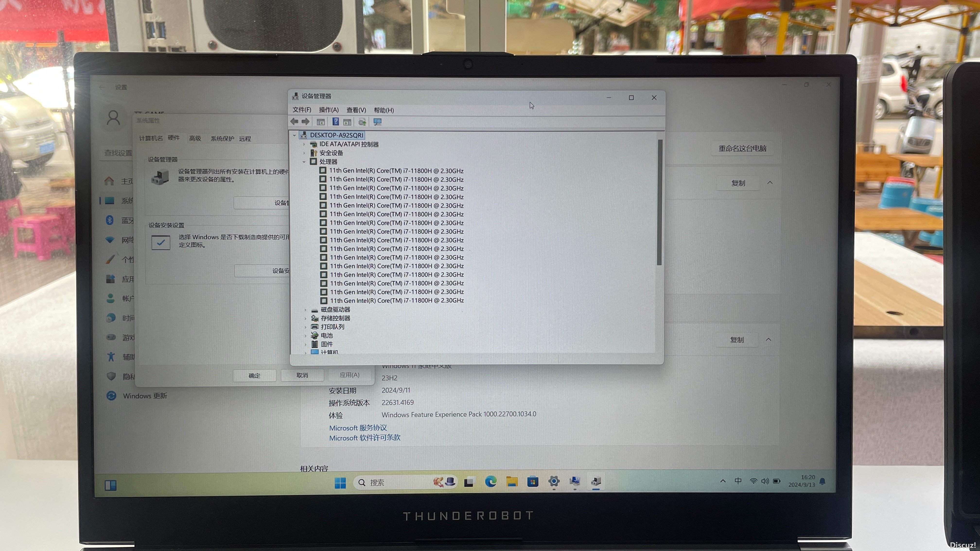Click the upper 复制 button in Settings
This screenshot has height=551, width=980.
point(738,183)
